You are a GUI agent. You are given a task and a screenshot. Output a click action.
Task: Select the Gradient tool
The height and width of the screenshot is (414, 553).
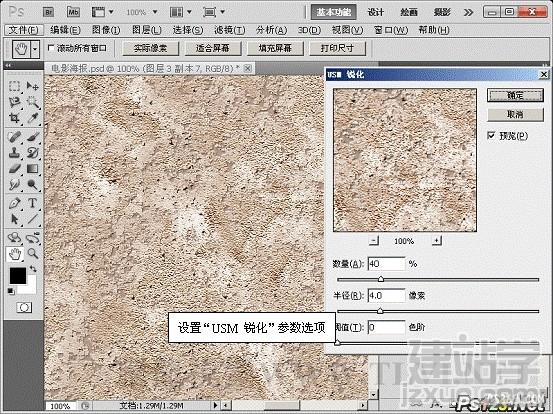(32, 169)
